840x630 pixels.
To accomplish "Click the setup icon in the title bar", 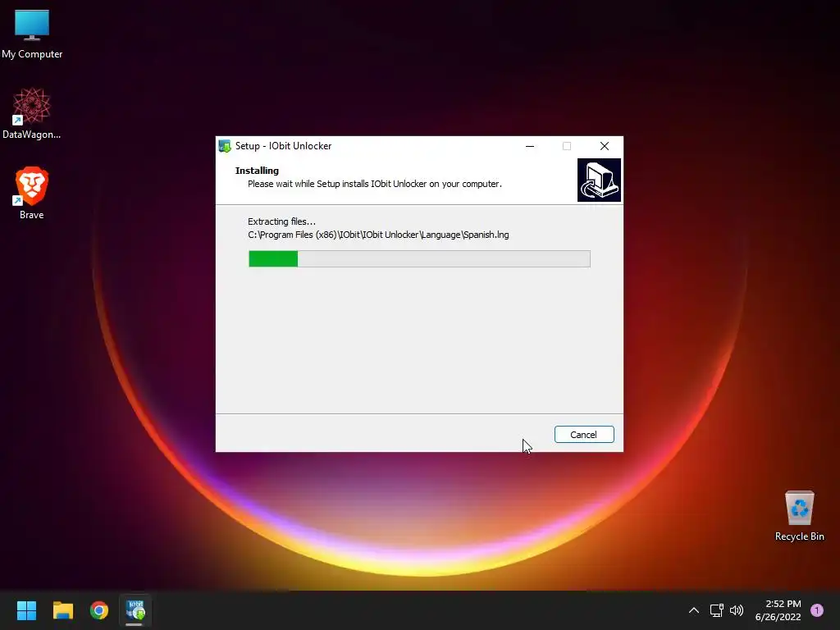I will pos(225,146).
